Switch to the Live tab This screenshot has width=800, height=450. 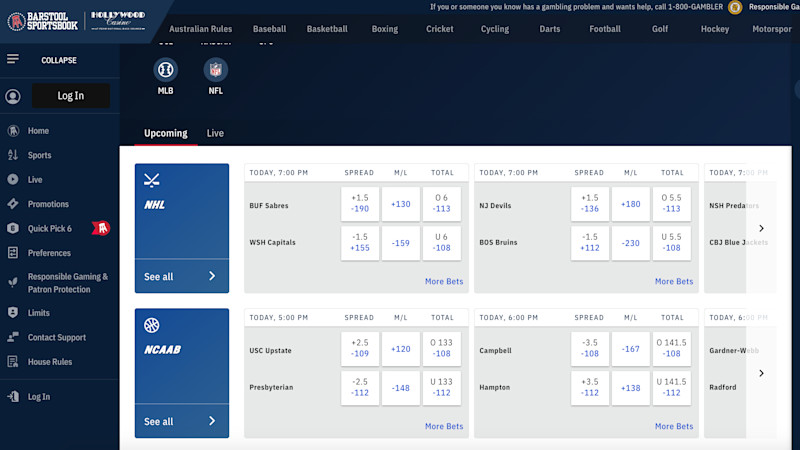click(215, 133)
